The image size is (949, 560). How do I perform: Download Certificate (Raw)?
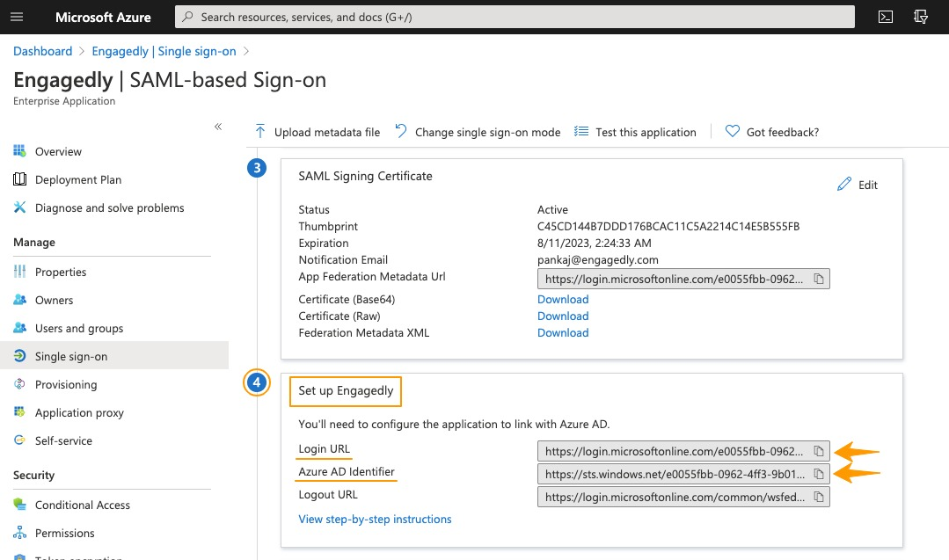point(563,316)
